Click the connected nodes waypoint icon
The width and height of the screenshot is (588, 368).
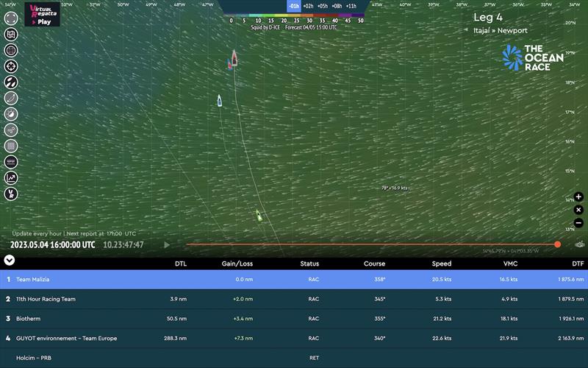tap(11, 130)
